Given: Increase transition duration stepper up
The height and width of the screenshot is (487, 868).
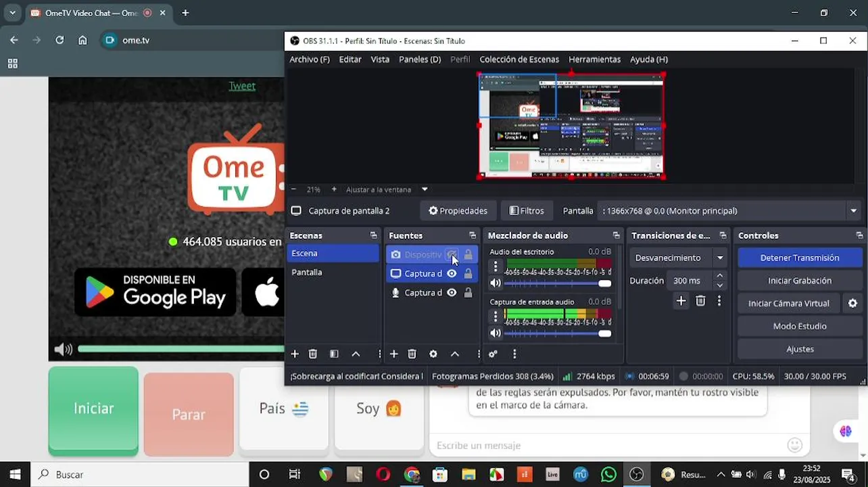Looking at the screenshot, I should point(719,276).
